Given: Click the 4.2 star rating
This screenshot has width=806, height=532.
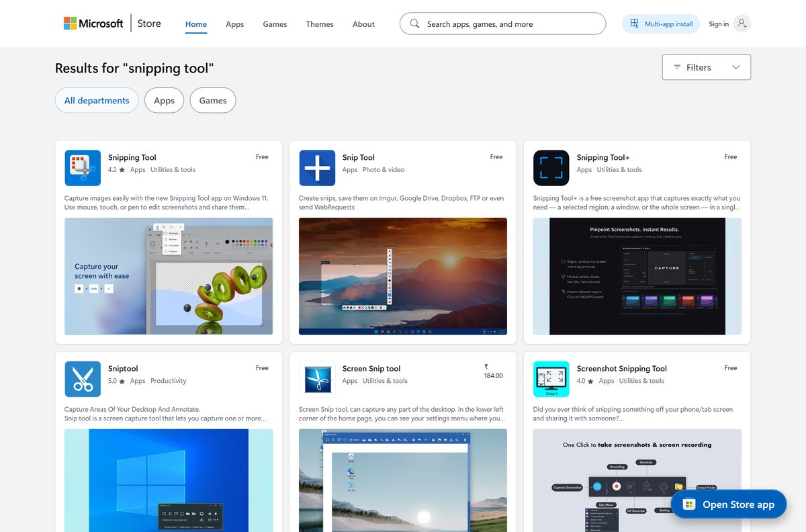Looking at the screenshot, I should (x=116, y=170).
